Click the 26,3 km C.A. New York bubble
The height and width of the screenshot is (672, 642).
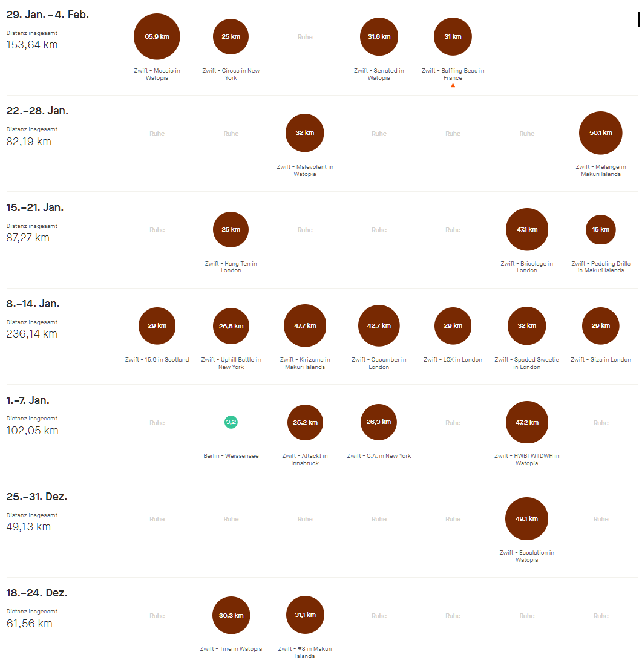pyautogui.click(x=379, y=422)
